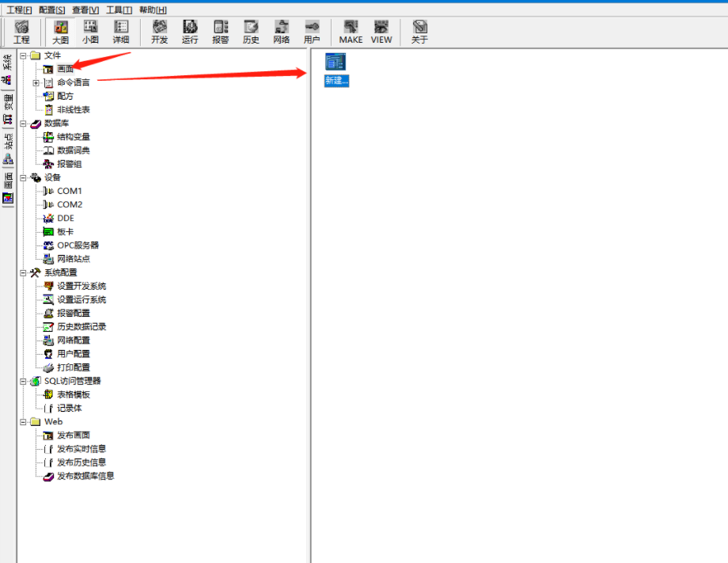Switch to 详细 detail view
Screen dimensions: 728x563
coord(121,32)
